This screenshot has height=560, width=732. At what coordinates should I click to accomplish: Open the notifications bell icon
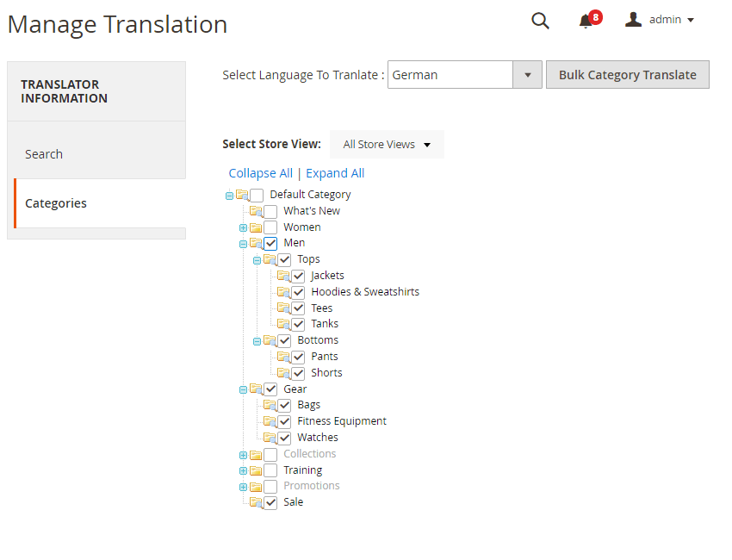586,22
